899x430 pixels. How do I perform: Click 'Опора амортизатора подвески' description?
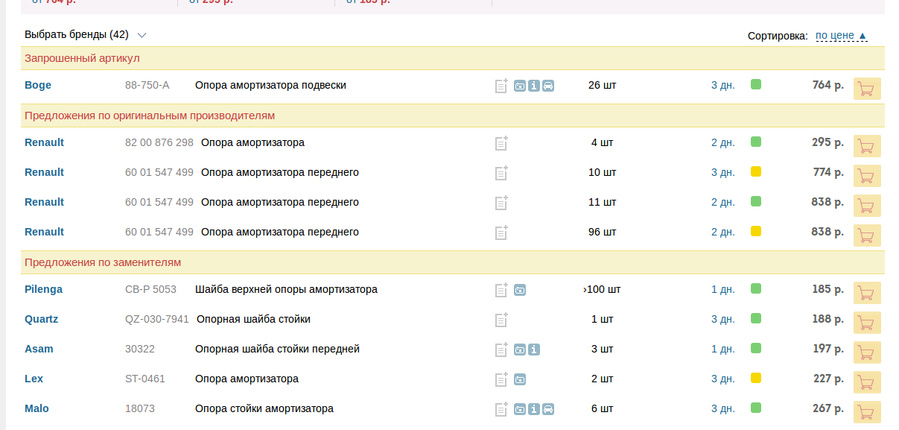click(271, 85)
